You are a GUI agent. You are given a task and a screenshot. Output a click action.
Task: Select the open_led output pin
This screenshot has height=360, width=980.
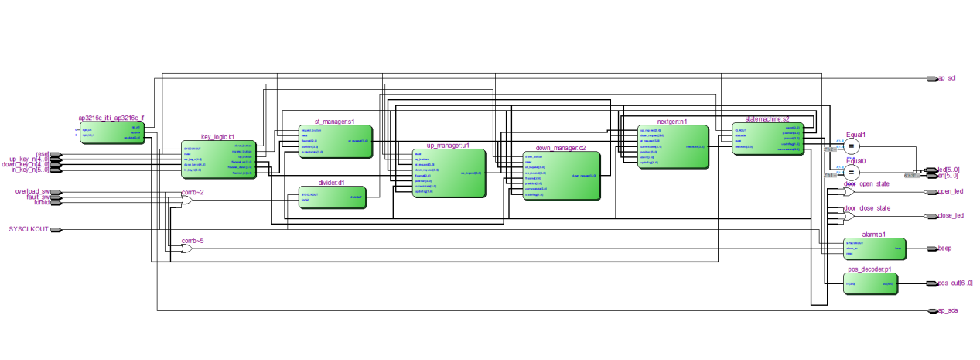pyautogui.click(x=932, y=192)
